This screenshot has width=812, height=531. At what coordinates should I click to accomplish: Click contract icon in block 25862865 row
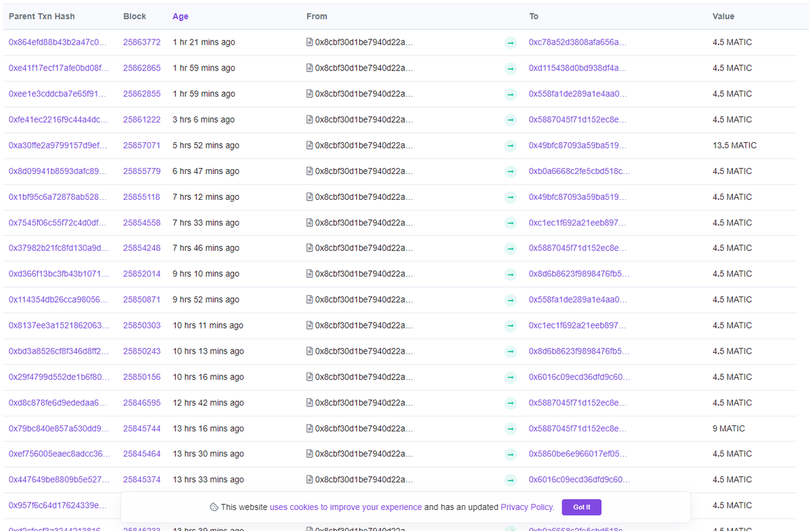[x=309, y=68]
